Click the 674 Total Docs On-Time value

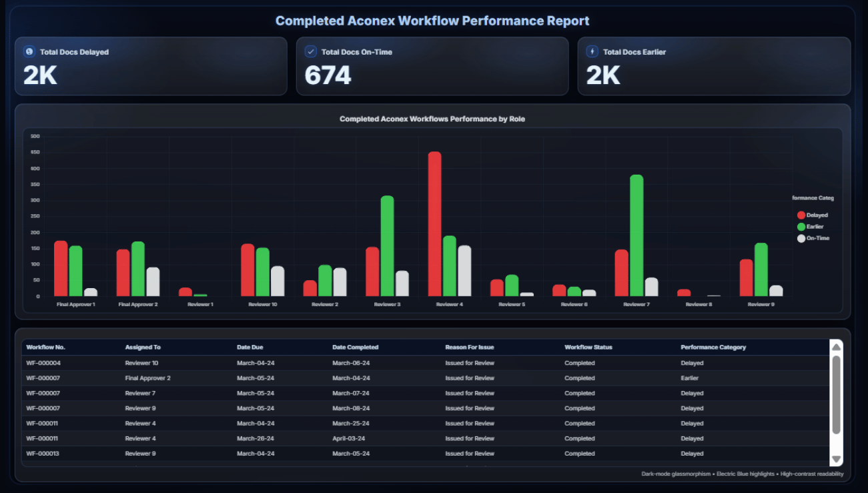pos(328,75)
